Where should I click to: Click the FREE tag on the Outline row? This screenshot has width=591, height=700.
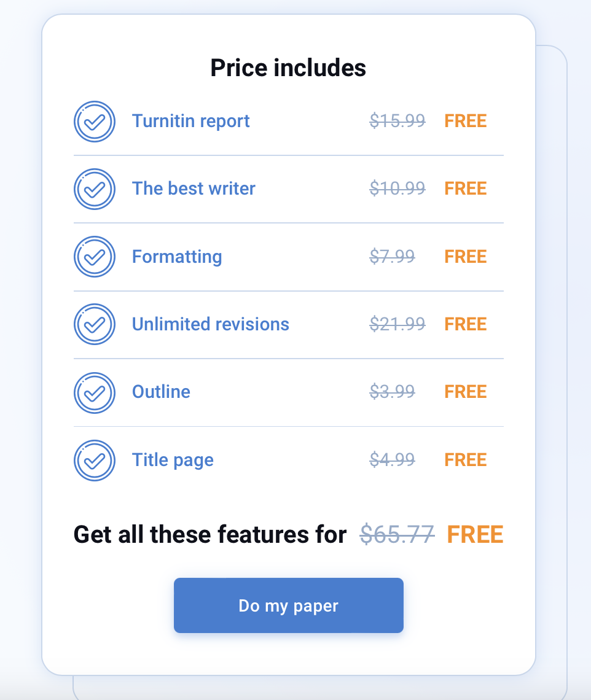pyautogui.click(x=465, y=392)
